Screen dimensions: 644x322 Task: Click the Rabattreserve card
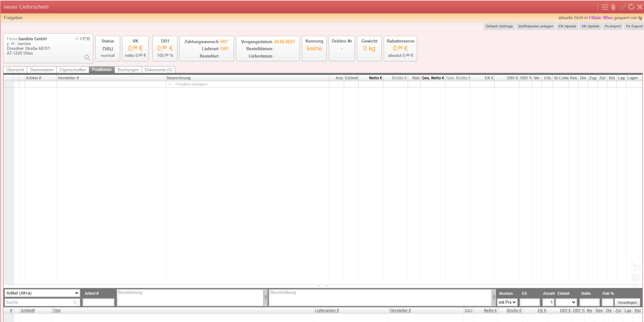[400, 48]
